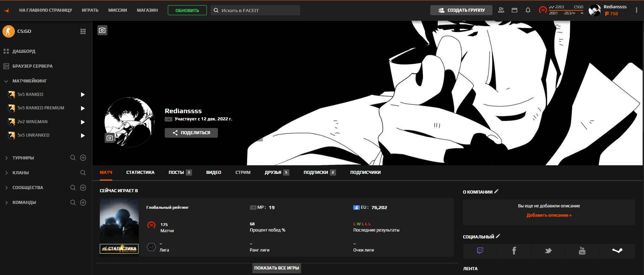This screenshot has width=644, height=275.
Task: Open the inventory box icon in top bar
Action: point(515,10)
